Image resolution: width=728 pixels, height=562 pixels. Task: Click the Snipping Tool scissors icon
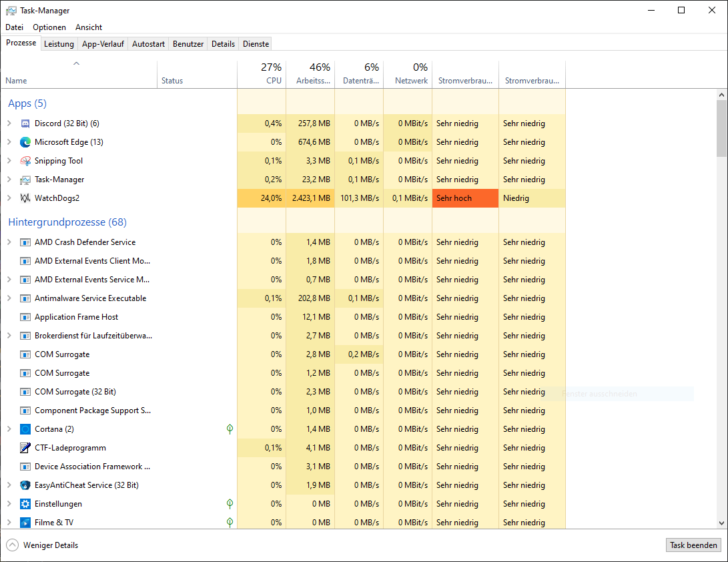pos(25,161)
